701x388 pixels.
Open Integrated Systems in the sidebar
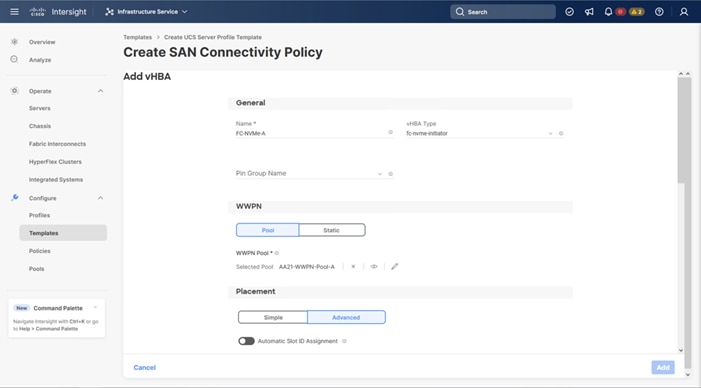[x=56, y=180]
